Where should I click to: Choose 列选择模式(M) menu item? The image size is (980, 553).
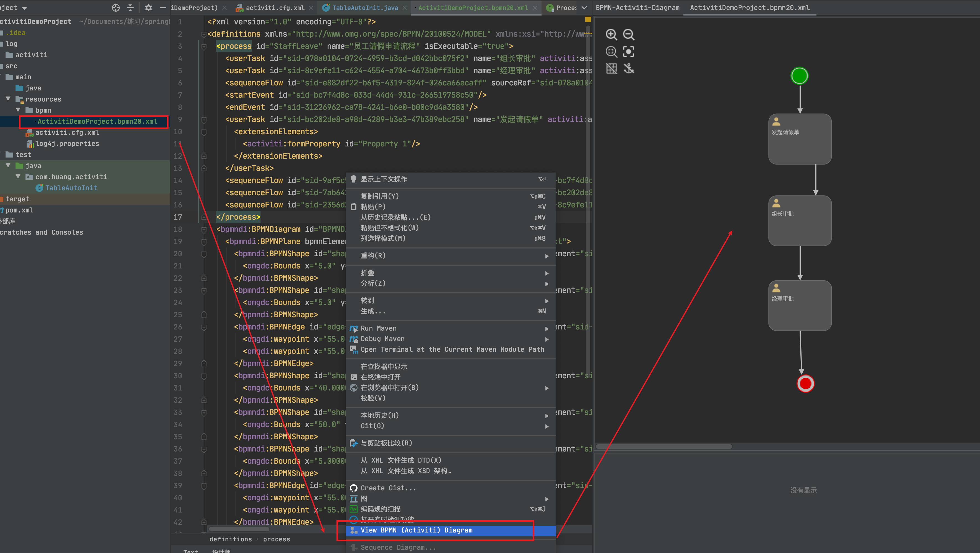pyautogui.click(x=451, y=238)
